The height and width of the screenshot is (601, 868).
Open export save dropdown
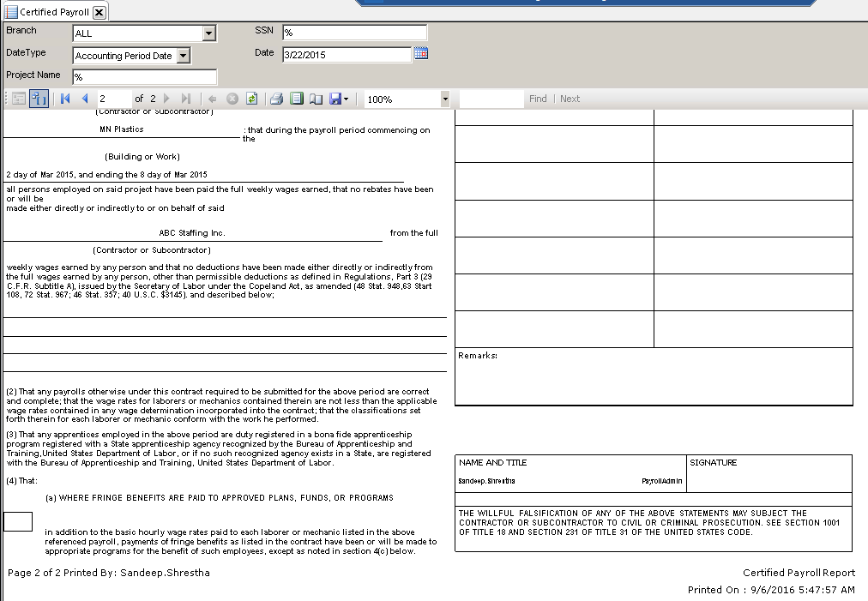(340, 99)
